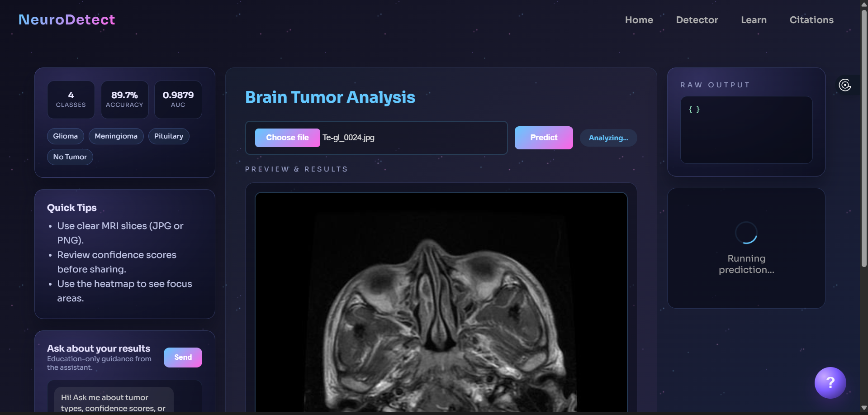Click the Quick Tips heading
Image resolution: width=868 pixels, height=415 pixels.
coord(72,208)
